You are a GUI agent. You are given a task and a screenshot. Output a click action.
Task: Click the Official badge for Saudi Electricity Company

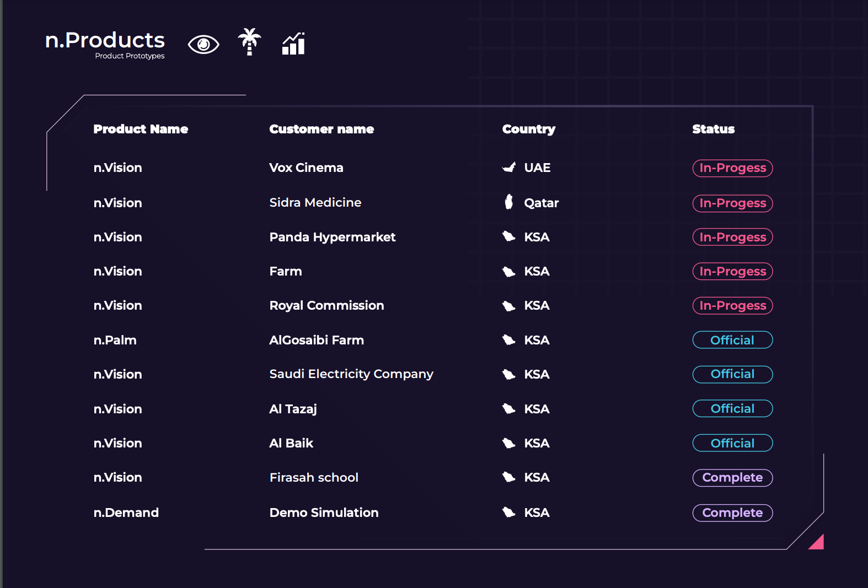point(732,374)
